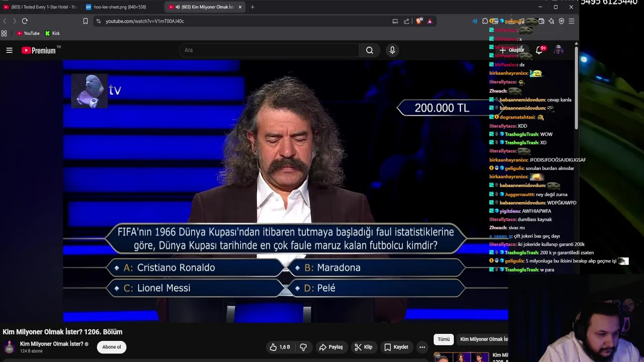
Task: Focus the YouTube Ara search field
Action: 269,50
